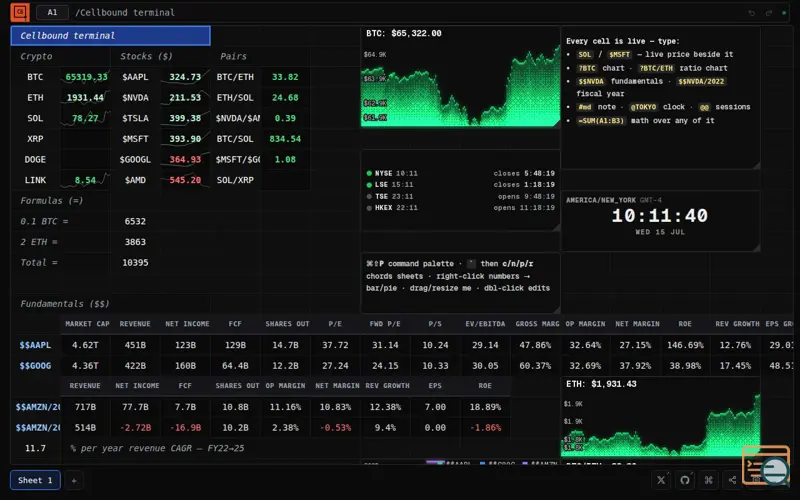Click the undo arrow icon
The height and width of the screenshot is (500, 800).
pos(752,13)
